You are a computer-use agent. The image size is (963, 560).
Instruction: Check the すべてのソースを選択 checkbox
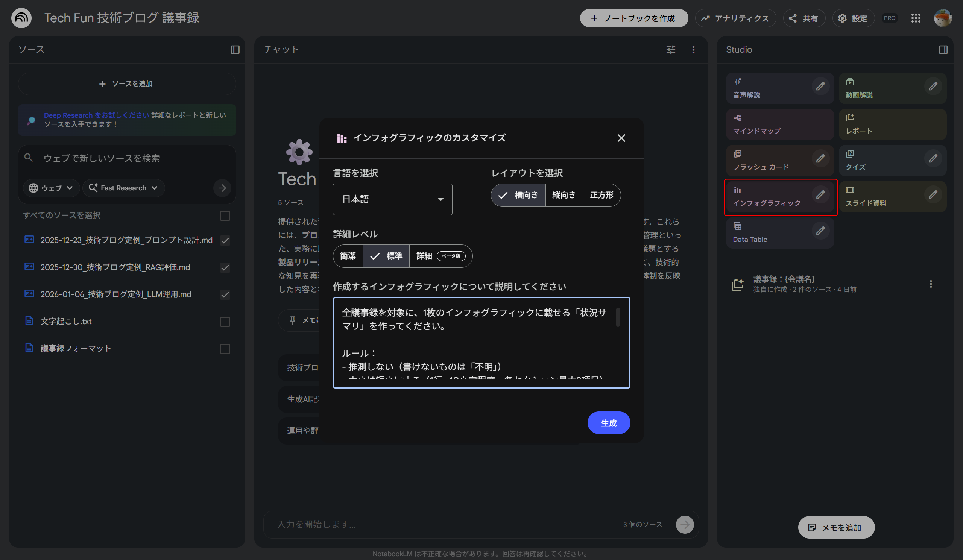225,216
